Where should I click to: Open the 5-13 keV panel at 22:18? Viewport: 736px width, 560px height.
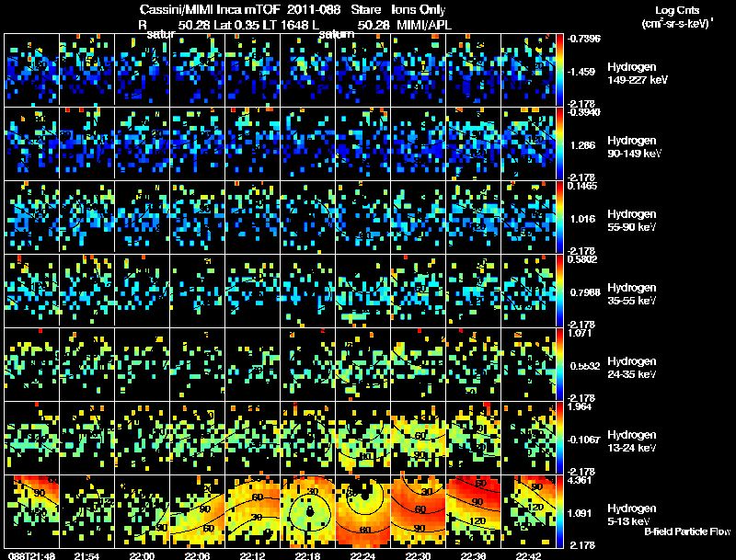click(x=308, y=511)
